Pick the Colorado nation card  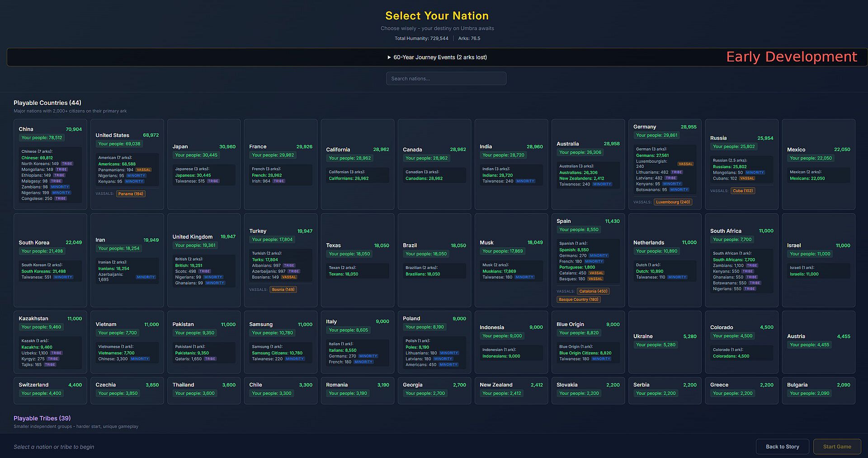[742, 342]
